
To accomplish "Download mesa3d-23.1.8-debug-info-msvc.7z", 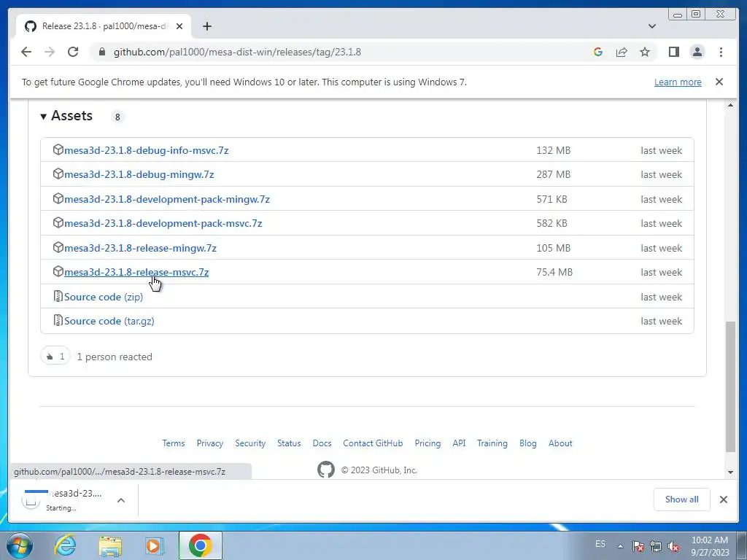I will tap(146, 150).
